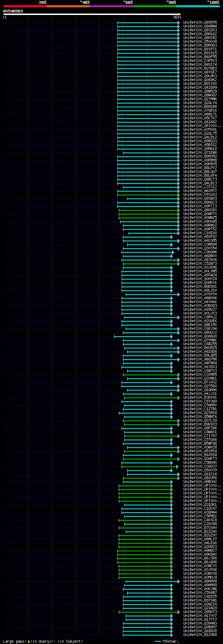Screen dimensions: 223x644
Task: Open hit UniRef100_O50008
Action: pyautogui.click(x=200, y=41)
